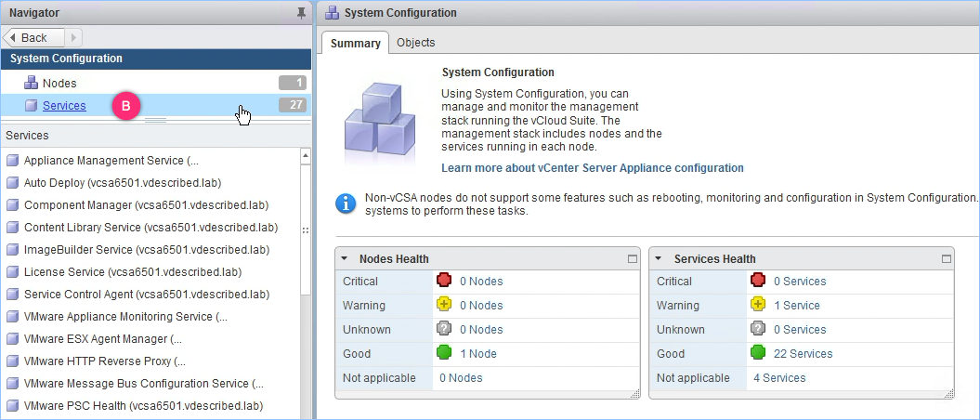Open the Services link in Navigator
The height and width of the screenshot is (420, 980).
coord(64,106)
